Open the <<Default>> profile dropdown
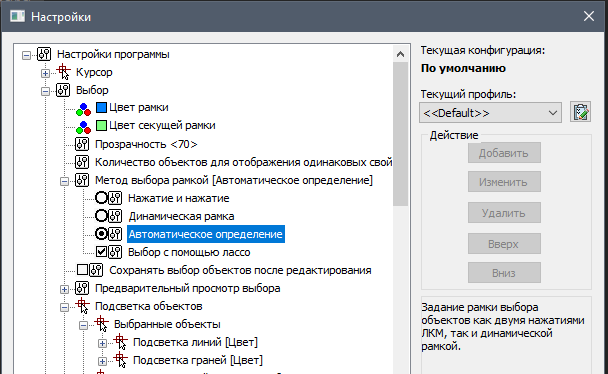The image size is (608, 374). [490, 113]
